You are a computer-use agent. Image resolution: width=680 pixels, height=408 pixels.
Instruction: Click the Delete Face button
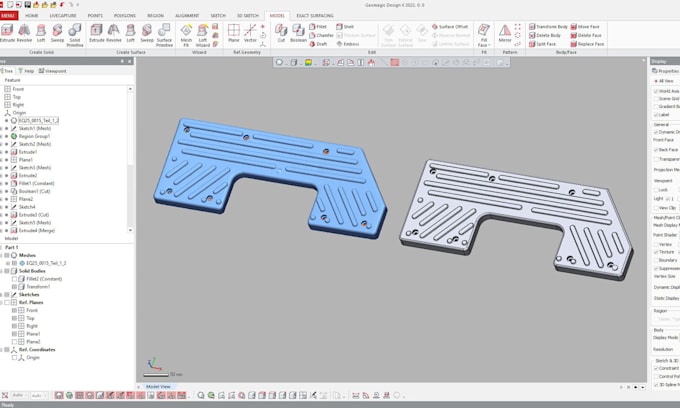pyautogui.click(x=586, y=35)
